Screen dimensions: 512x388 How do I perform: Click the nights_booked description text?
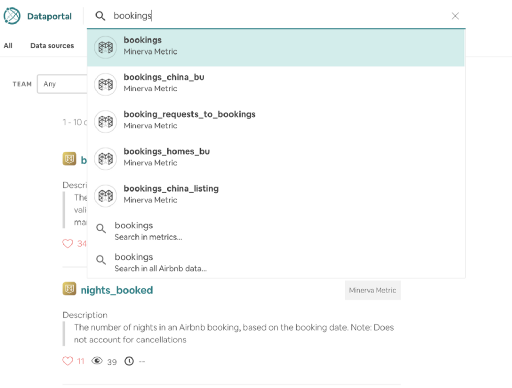pyautogui.click(x=234, y=334)
